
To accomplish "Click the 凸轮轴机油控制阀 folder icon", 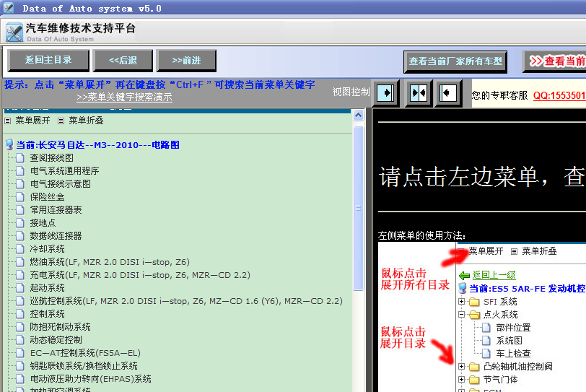I will coord(474,367).
